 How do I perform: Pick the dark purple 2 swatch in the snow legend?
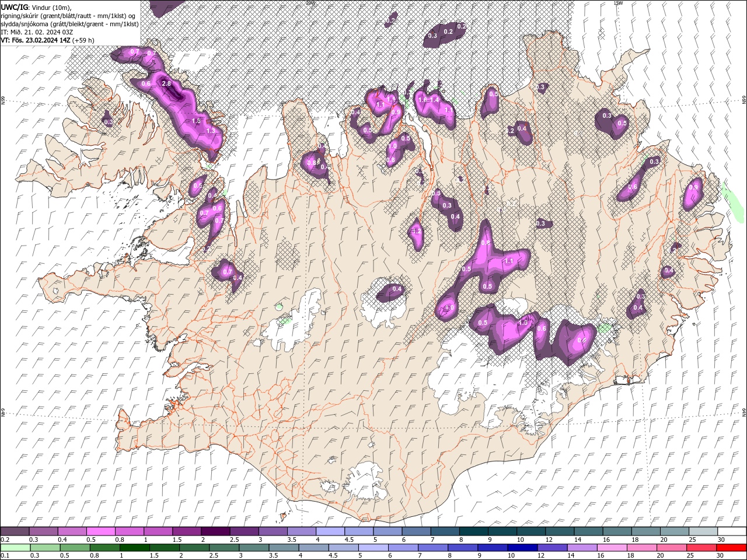click(x=215, y=531)
